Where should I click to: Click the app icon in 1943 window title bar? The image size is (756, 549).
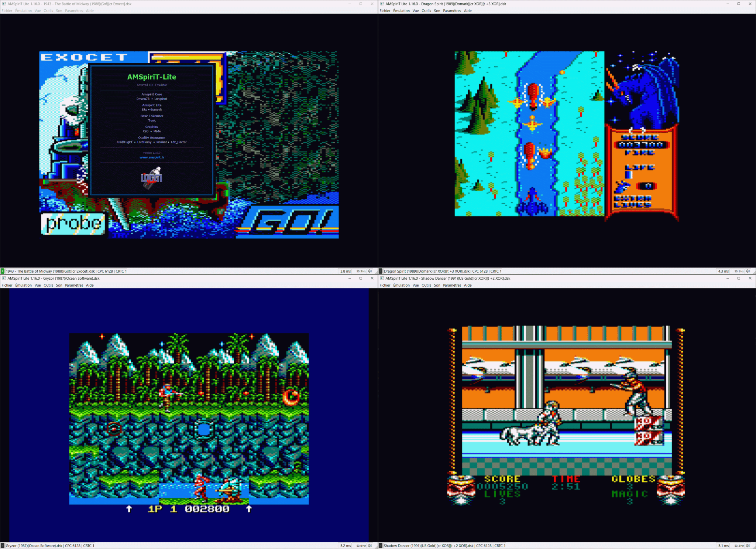[x=4, y=4]
